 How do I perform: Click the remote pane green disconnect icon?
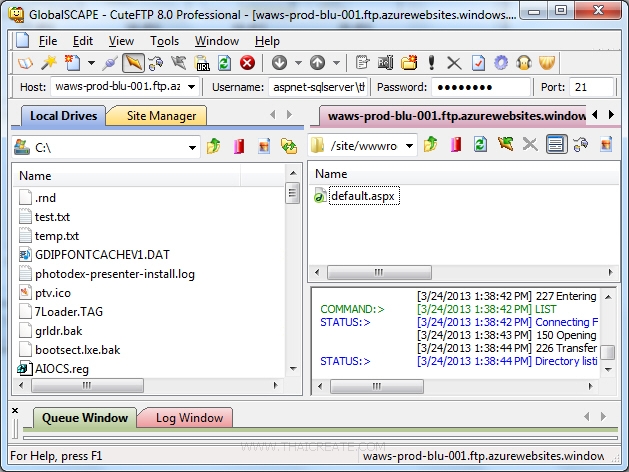505,144
